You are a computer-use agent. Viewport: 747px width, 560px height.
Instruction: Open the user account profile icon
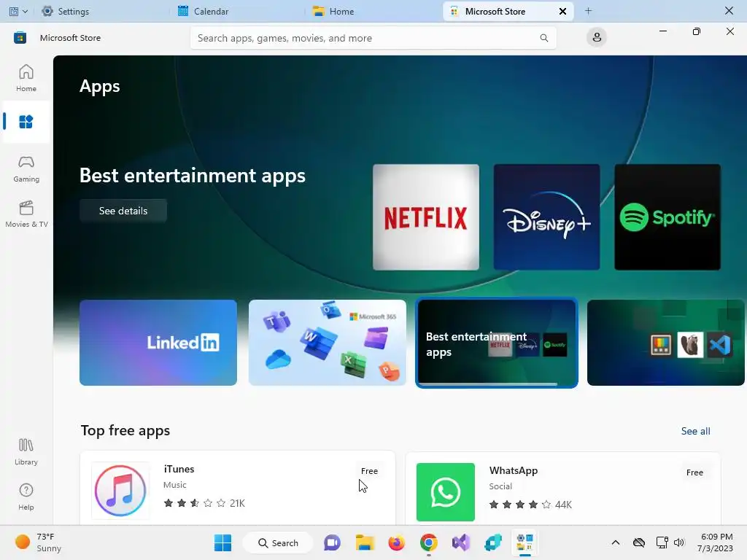click(597, 37)
